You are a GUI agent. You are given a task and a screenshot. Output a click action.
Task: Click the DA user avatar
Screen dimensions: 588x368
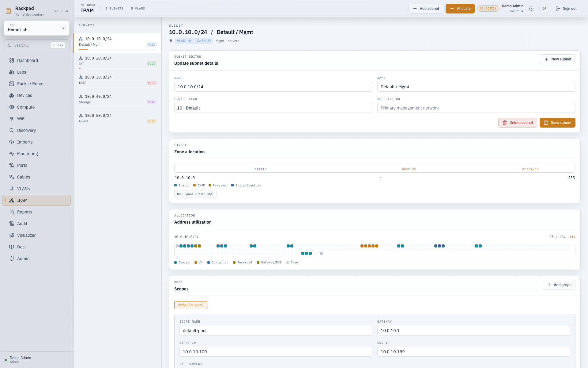point(544,9)
